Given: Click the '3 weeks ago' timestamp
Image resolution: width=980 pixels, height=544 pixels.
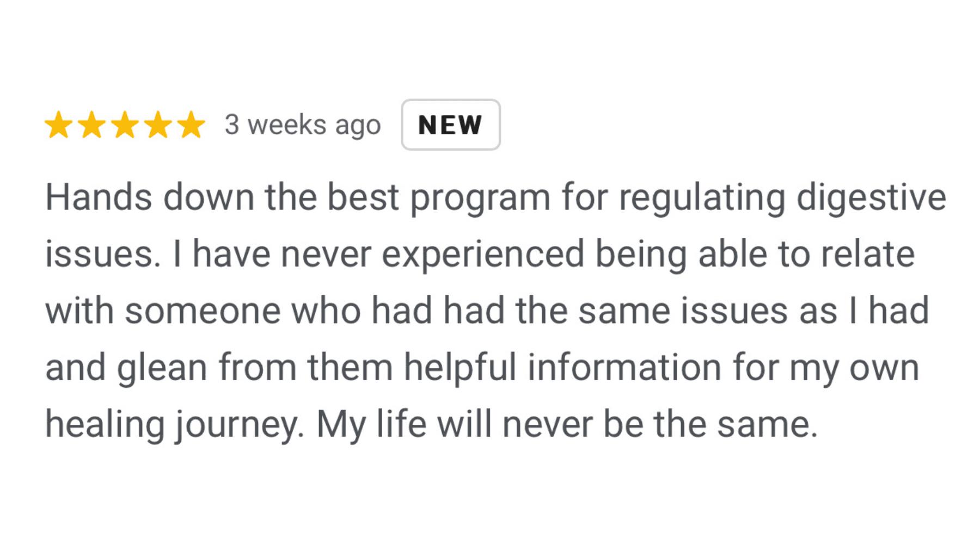Looking at the screenshot, I should 303,125.
